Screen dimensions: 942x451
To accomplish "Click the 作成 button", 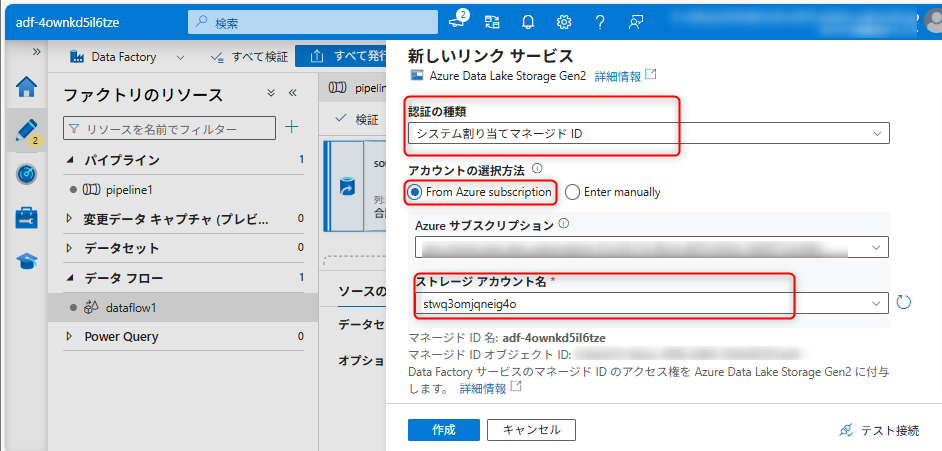I will tap(443, 430).
